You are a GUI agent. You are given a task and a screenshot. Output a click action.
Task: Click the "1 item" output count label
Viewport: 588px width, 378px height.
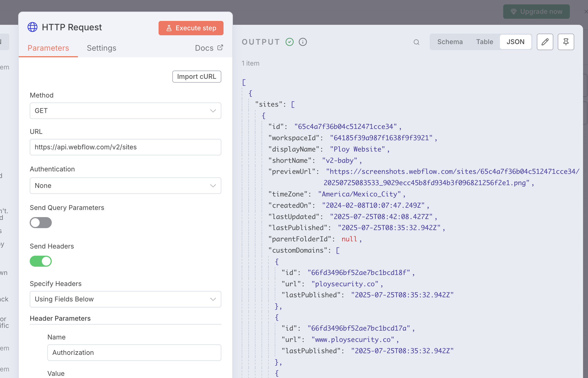pyautogui.click(x=251, y=63)
